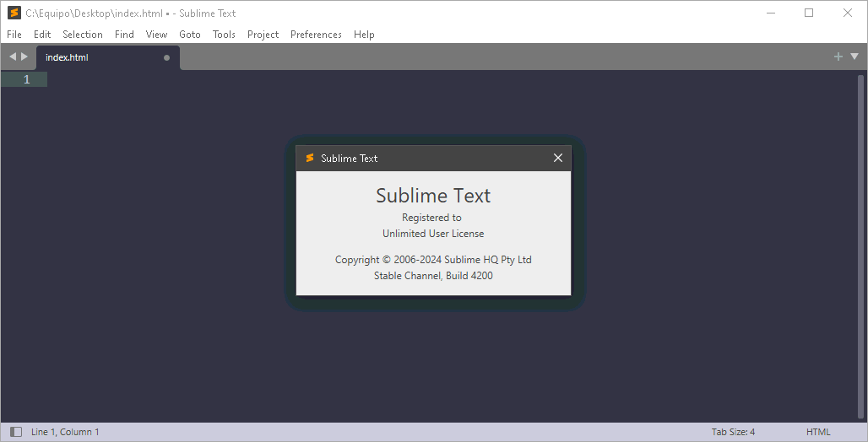The image size is (868, 442).
Task: Go to previous tab with left arrow
Action: [x=13, y=57]
